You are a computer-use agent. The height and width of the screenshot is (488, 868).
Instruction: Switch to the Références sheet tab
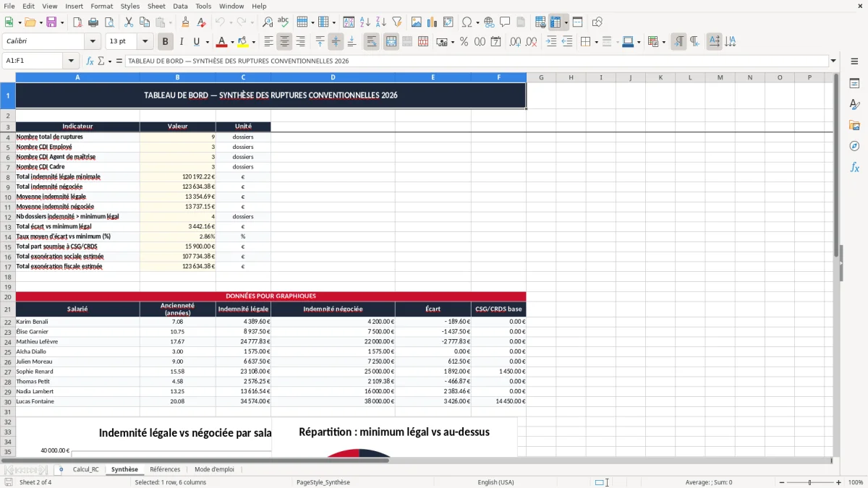(x=165, y=469)
